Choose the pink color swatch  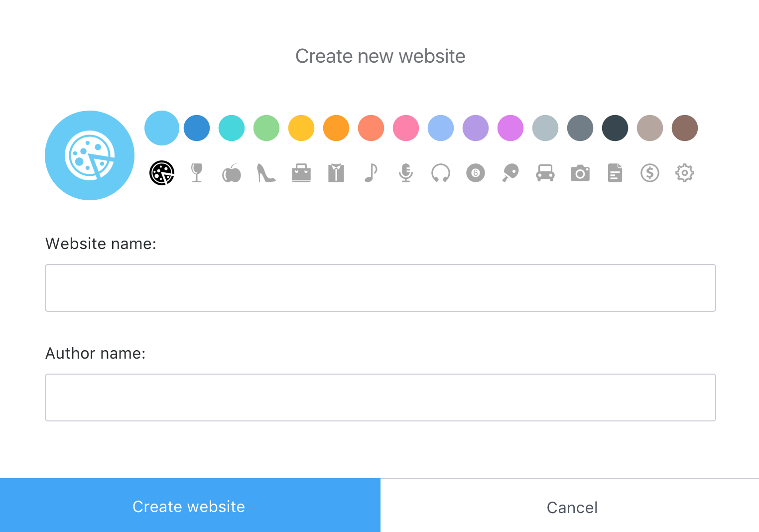[x=406, y=128]
